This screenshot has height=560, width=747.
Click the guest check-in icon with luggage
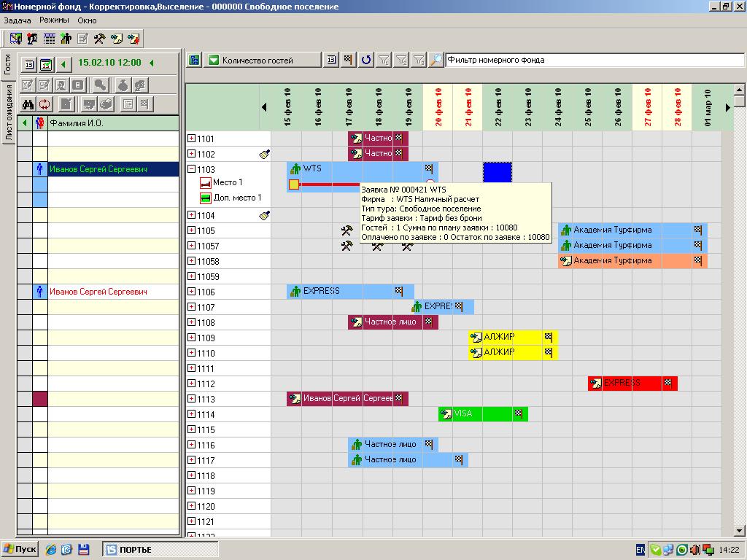click(x=66, y=39)
